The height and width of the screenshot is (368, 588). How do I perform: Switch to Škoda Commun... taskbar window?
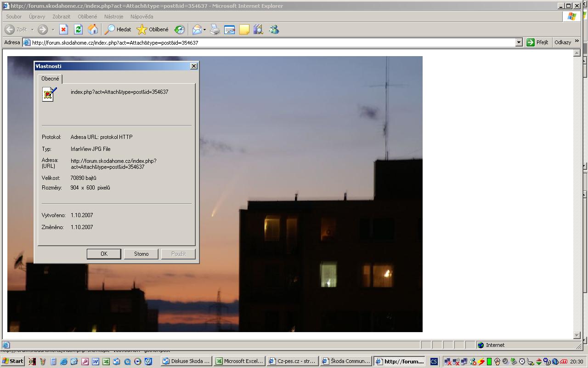346,362
